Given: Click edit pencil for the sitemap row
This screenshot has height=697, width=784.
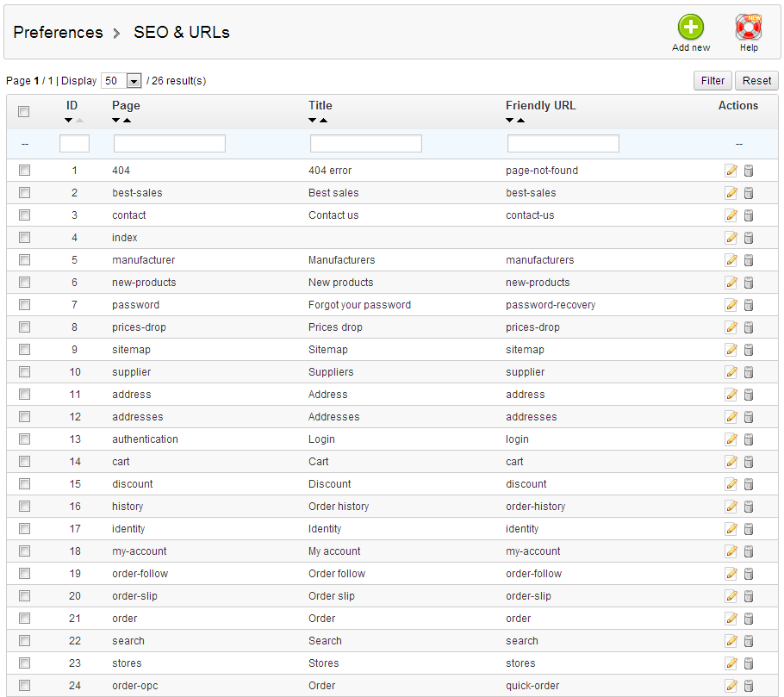Looking at the screenshot, I should [731, 350].
